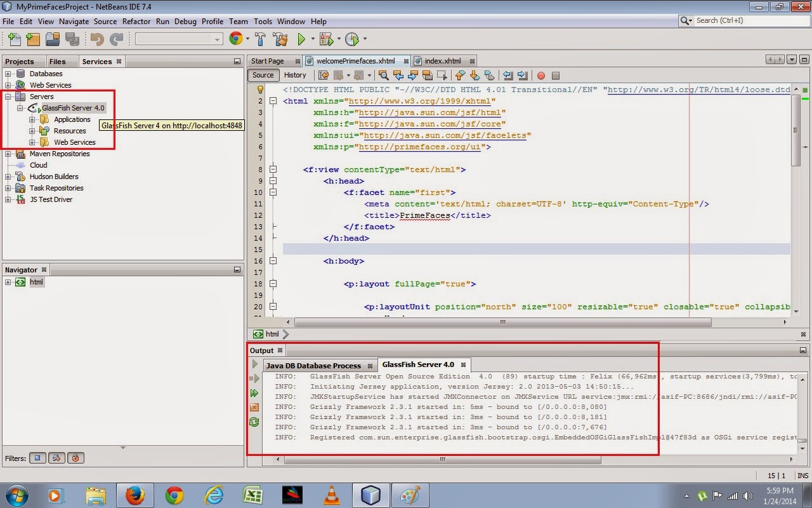Click Shift Line Left icon
This screenshot has width=812, height=508.
click(507, 75)
